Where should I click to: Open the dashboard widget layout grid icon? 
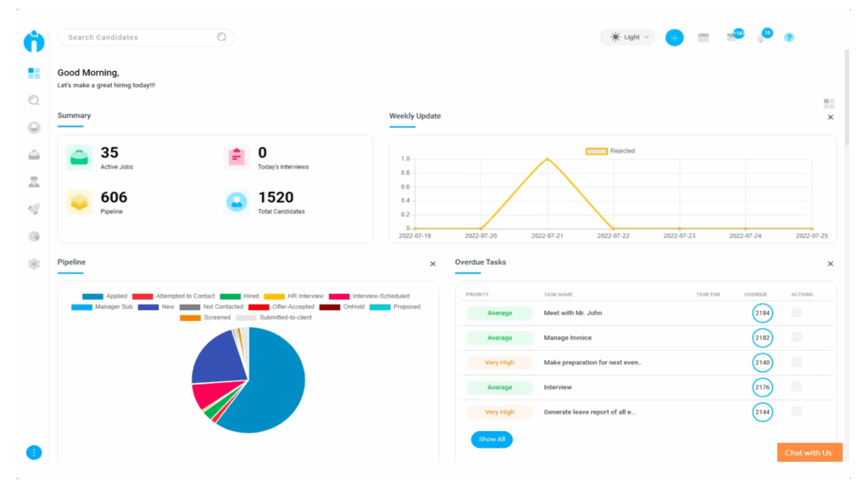click(829, 103)
